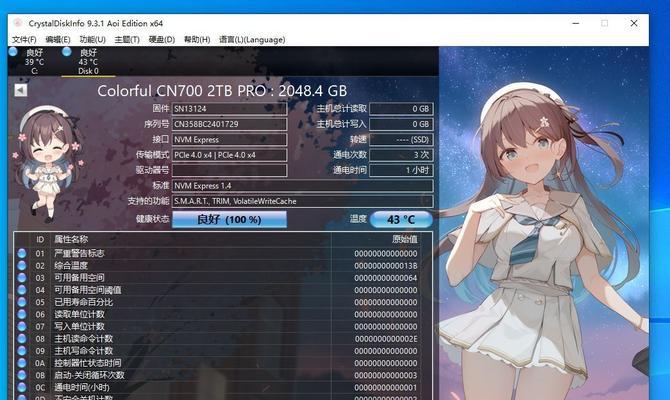Click the rotation speed field ---- (SSD)
Image resolution: width=670 pixels, height=400 pixels.
[401, 139]
